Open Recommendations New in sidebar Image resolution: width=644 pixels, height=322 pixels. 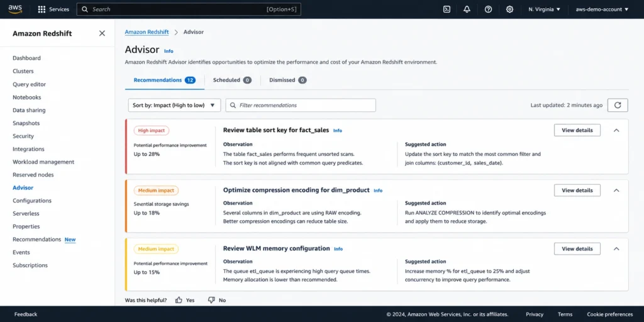point(44,240)
